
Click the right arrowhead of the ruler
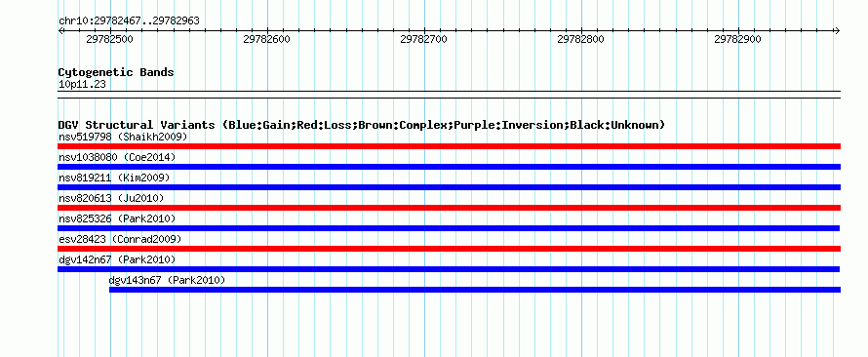(838, 31)
